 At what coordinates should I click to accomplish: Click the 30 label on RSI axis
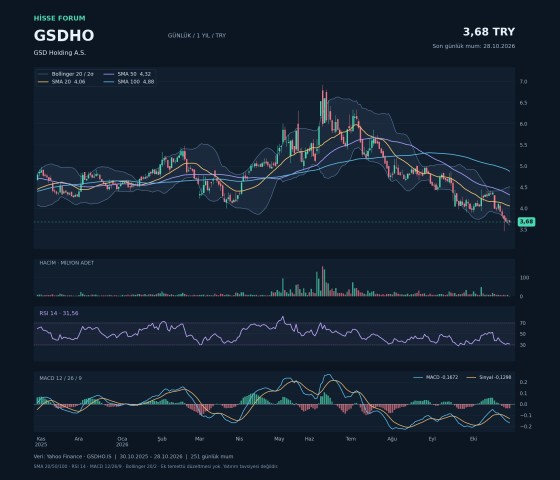(x=523, y=345)
